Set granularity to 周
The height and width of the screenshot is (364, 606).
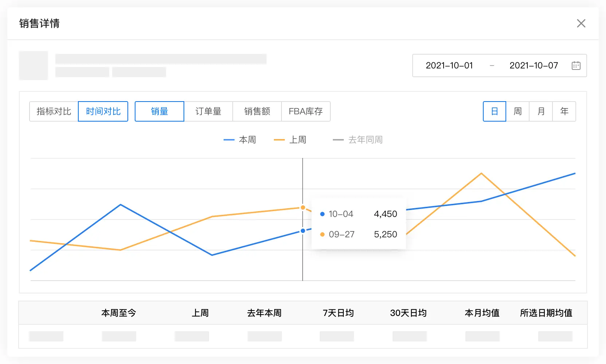pyautogui.click(x=518, y=111)
